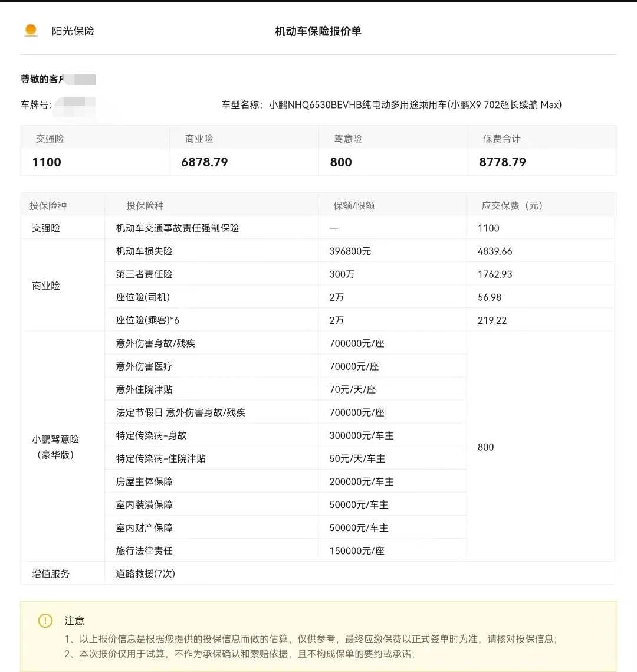Click the 车型名称 label
The image size is (637, 672).
pyautogui.click(x=242, y=104)
